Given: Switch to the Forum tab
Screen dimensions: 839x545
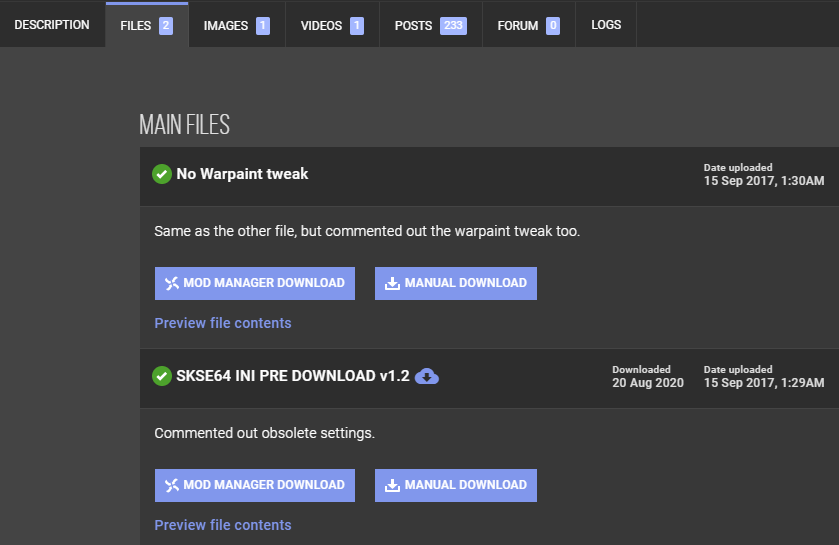Looking at the screenshot, I should (x=529, y=25).
